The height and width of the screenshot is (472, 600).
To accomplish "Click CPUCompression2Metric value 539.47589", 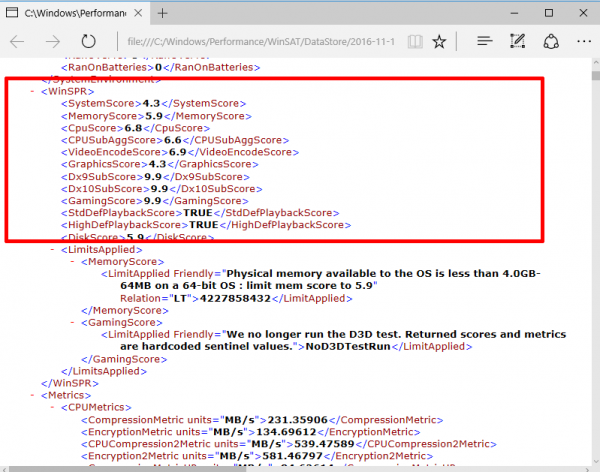I will [x=324, y=444].
